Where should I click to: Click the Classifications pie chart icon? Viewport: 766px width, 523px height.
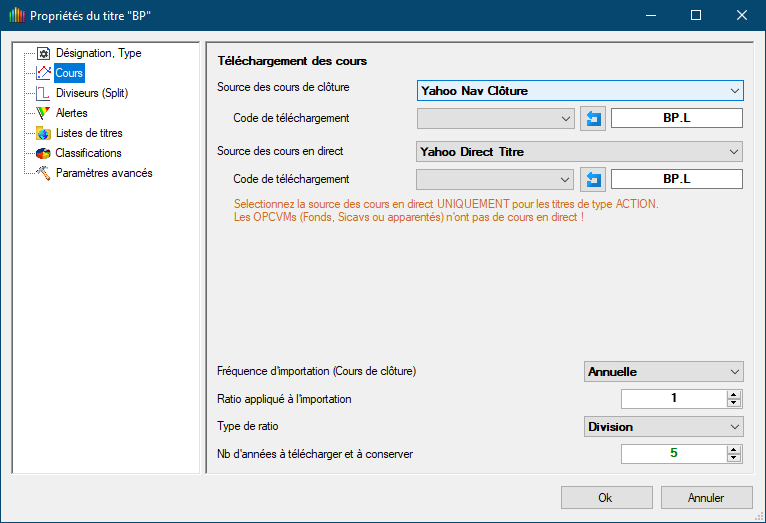click(43, 153)
